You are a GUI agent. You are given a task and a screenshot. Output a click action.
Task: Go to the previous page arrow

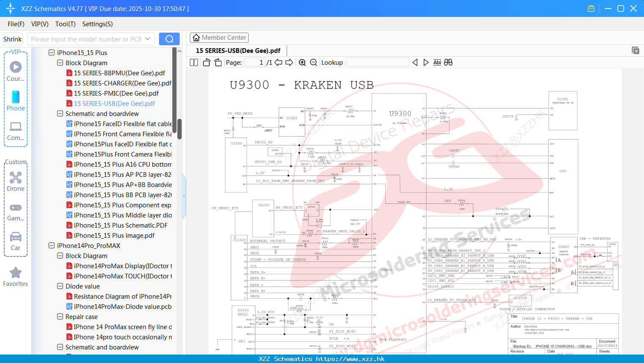tap(278, 63)
